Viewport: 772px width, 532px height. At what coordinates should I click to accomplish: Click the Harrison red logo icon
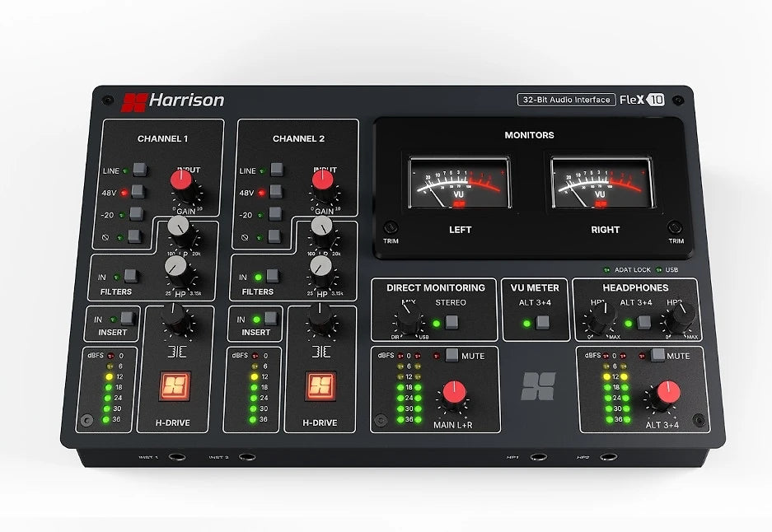(134, 102)
